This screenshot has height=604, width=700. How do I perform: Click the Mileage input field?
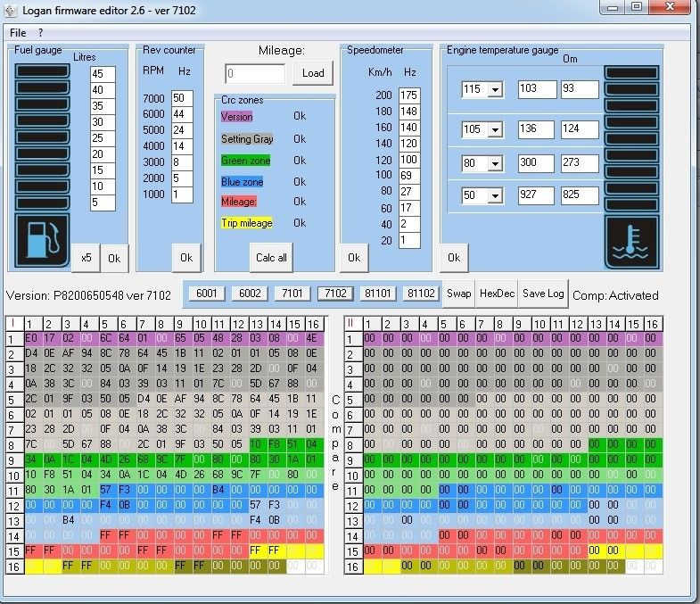coord(255,73)
